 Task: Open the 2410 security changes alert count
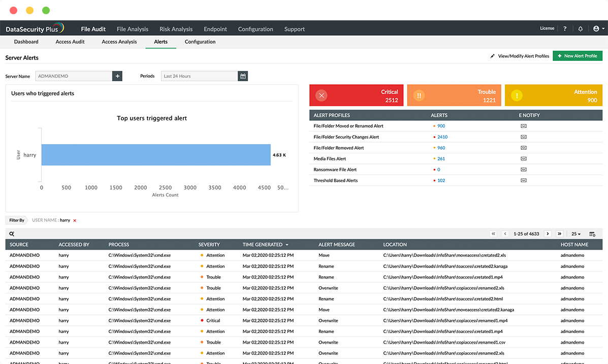tap(442, 137)
